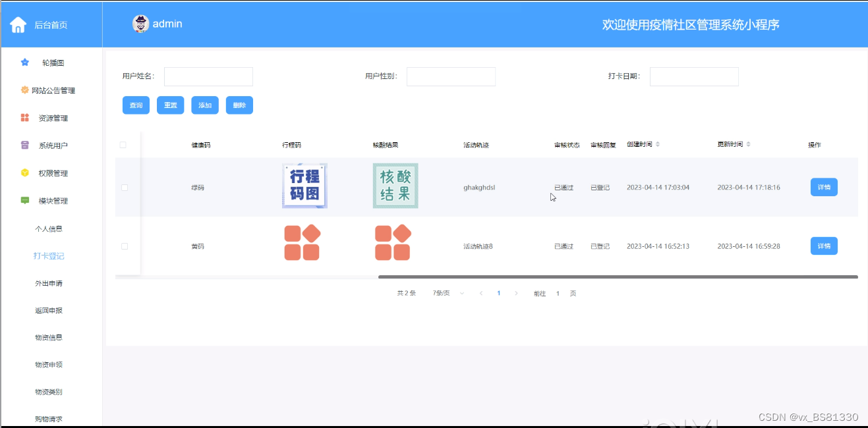Click the 删除 button
Viewport: 868px width, 428px height.
[239, 105]
